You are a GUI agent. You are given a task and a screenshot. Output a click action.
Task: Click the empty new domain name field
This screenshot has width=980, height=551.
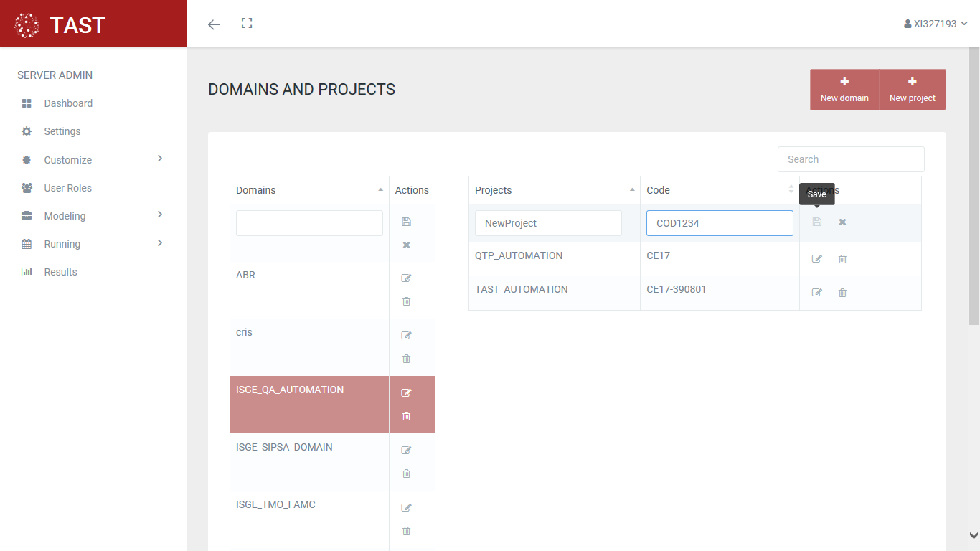(309, 223)
